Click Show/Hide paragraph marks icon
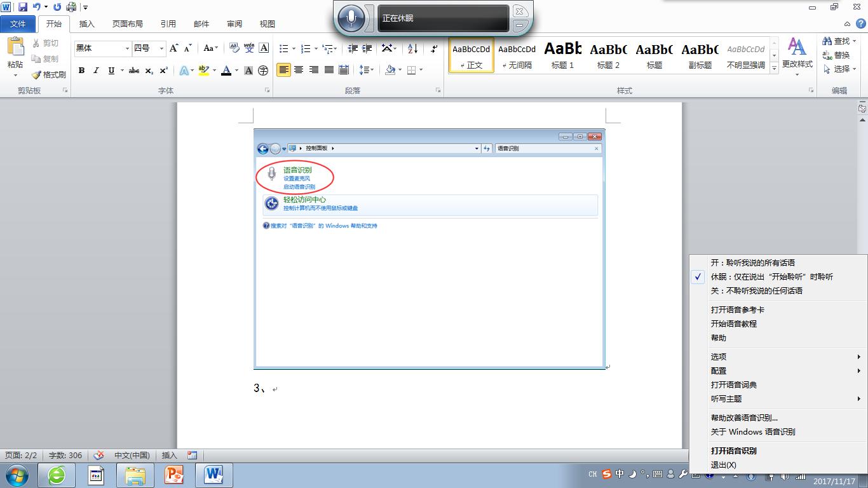Image resolution: width=868 pixels, height=488 pixels. pyautogui.click(x=434, y=48)
